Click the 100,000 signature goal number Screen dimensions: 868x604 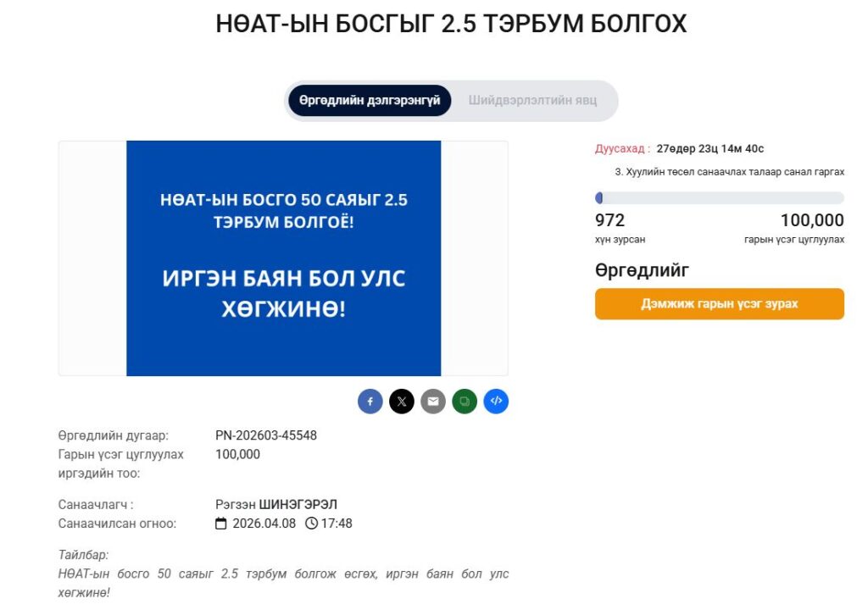point(812,221)
